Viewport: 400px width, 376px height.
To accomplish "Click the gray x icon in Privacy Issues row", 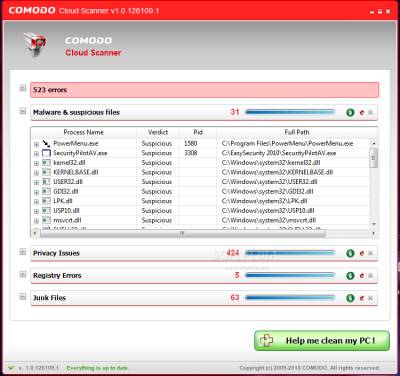I will point(370,253).
